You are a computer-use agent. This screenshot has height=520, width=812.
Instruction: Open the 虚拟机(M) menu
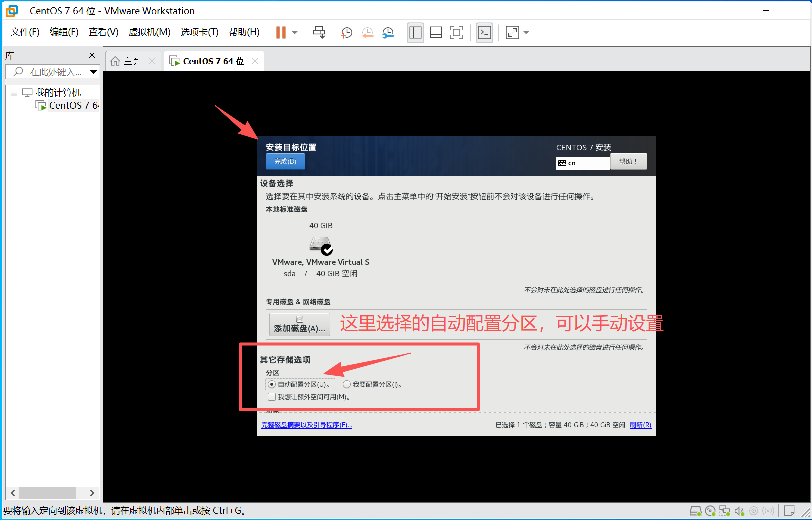click(149, 32)
